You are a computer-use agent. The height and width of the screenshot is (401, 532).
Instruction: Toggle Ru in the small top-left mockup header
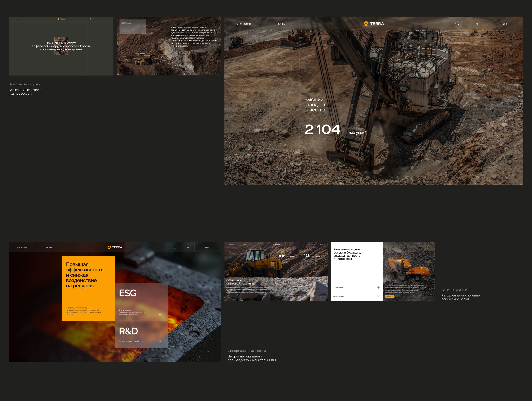tap(97, 19)
